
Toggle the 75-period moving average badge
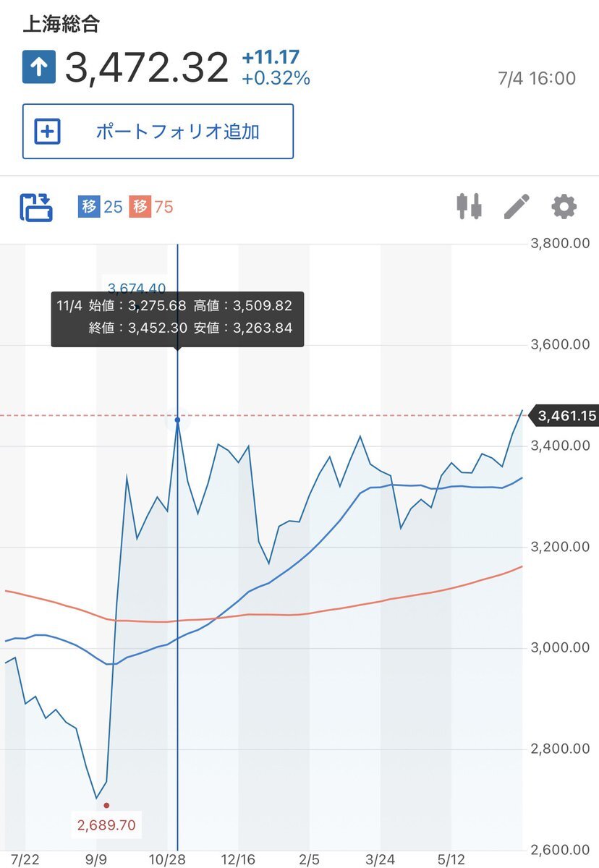[x=151, y=207]
